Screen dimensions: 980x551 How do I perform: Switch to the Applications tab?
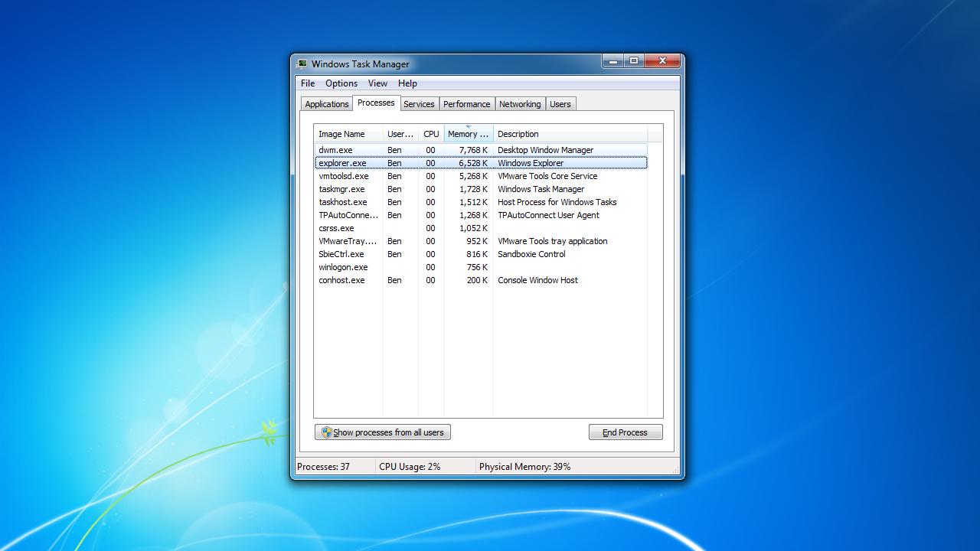326,104
